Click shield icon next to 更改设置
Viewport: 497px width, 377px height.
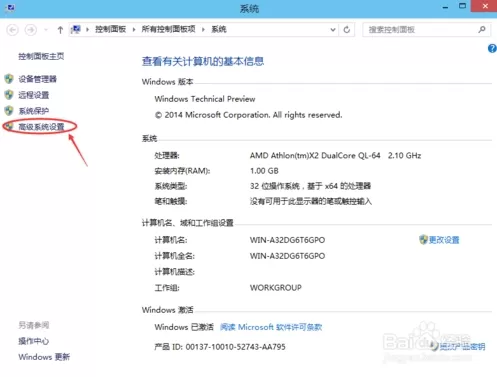click(x=423, y=240)
